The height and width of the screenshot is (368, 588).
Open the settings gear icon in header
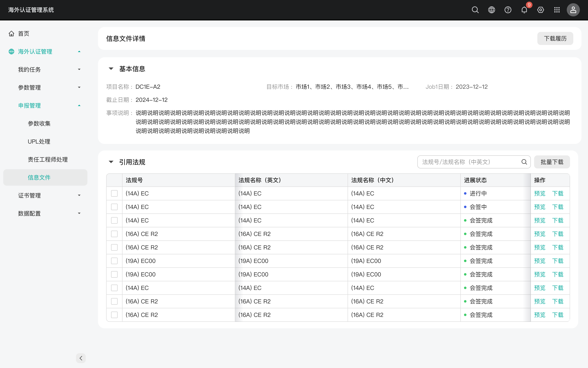click(540, 10)
